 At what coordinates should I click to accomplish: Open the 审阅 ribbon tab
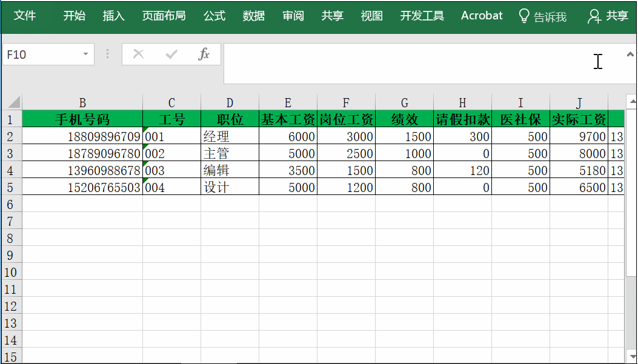tap(293, 16)
